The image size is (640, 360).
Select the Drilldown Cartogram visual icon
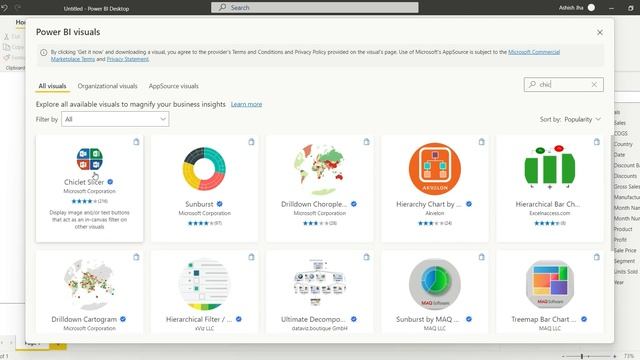pyautogui.click(x=89, y=284)
